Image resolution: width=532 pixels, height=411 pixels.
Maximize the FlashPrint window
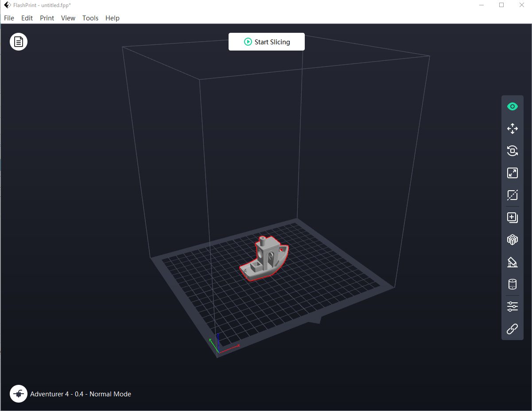coord(501,5)
